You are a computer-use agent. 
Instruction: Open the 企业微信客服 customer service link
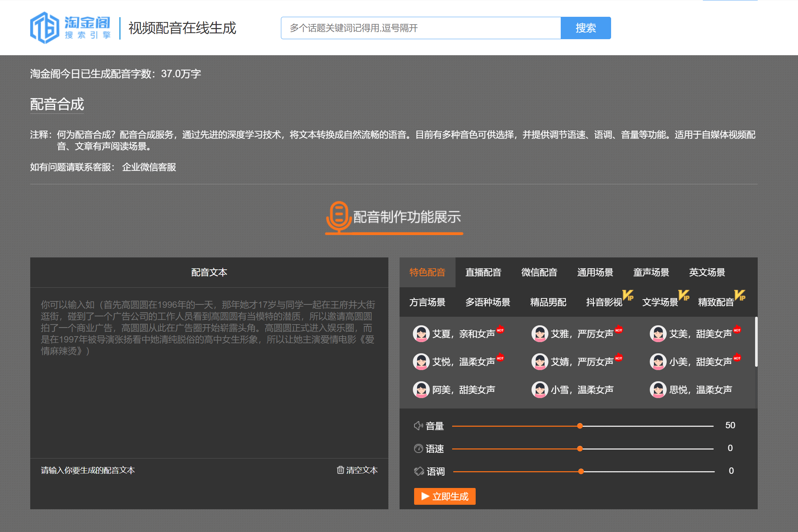point(149,167)
